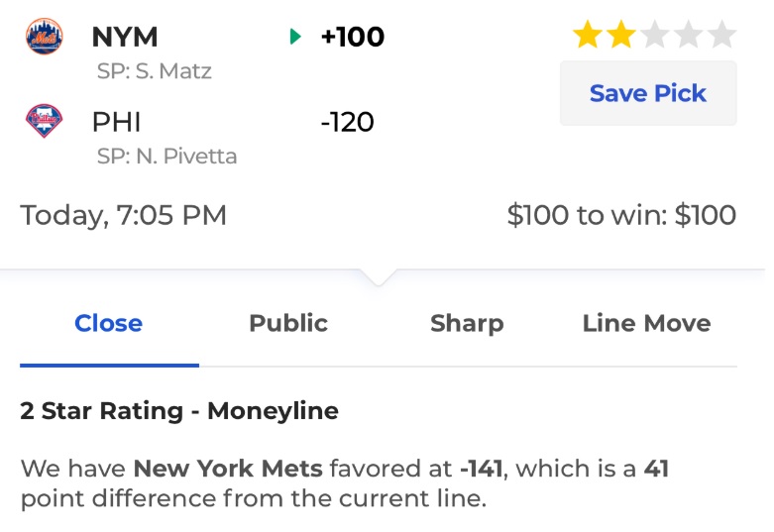Click the fifth gray rating star
The width and height of the screenshot is (774, 532).
point(721,34)
